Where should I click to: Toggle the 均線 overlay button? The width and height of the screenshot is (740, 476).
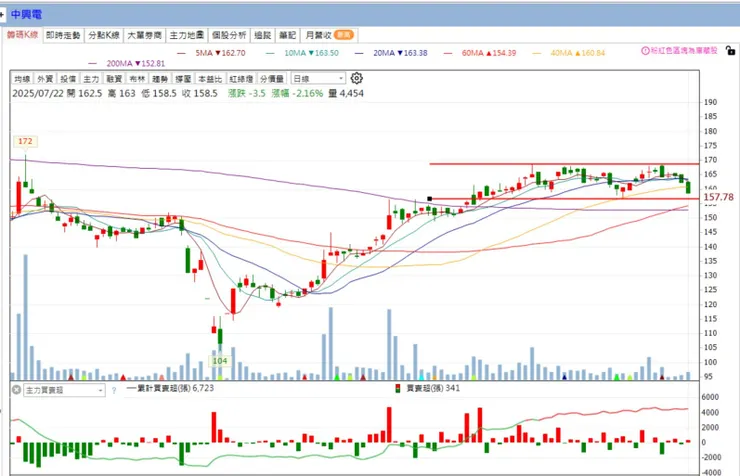(22, 79)
